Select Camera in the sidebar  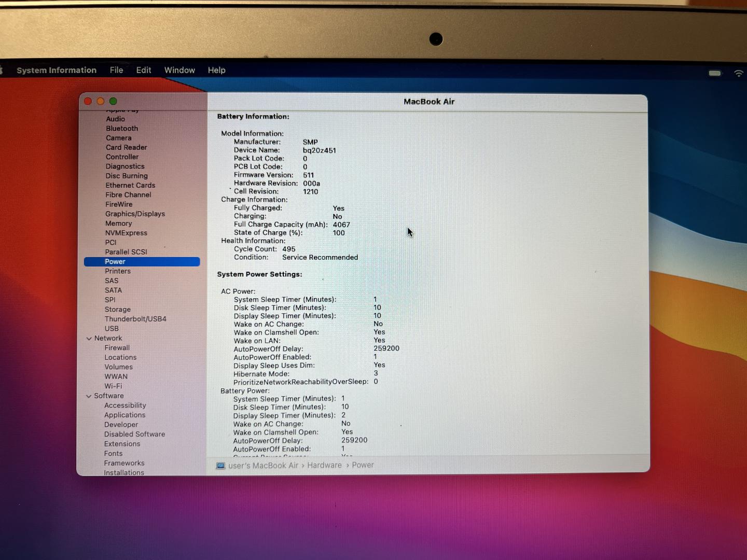pos(119,138)
